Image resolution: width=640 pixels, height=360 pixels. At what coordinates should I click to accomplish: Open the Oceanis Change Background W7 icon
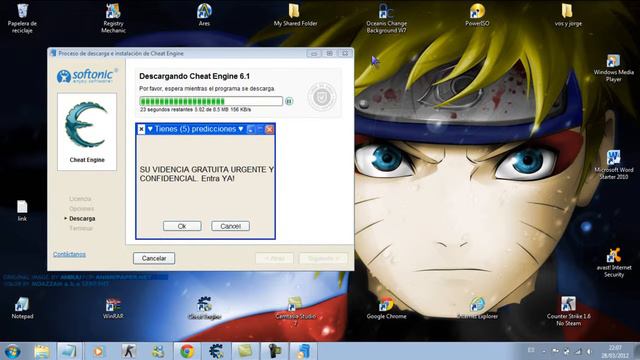tap(386, 18)
